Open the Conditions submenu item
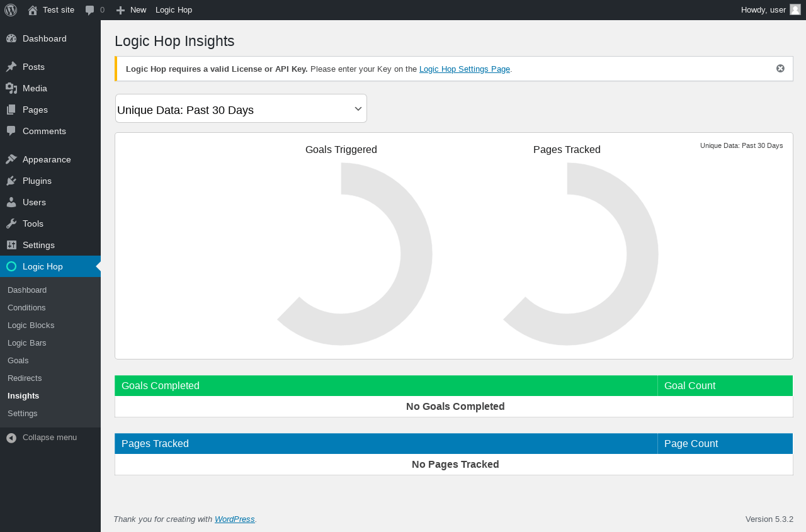The image size is (806, 532). (x=50, y=308)
